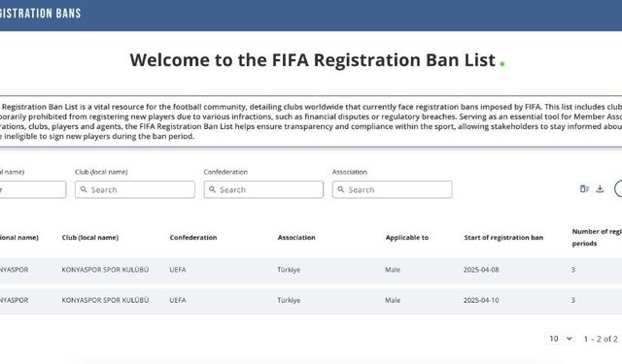Click magnifier icon in Association search
Viewport: 622px width, 364px height.
pyautogui.click(x=341, y=189)
